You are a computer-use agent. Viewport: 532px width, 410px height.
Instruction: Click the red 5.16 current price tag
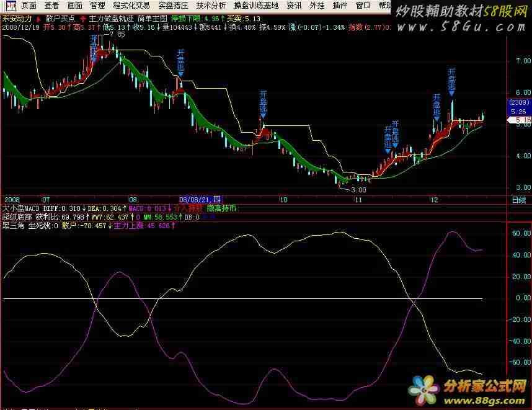520,120
